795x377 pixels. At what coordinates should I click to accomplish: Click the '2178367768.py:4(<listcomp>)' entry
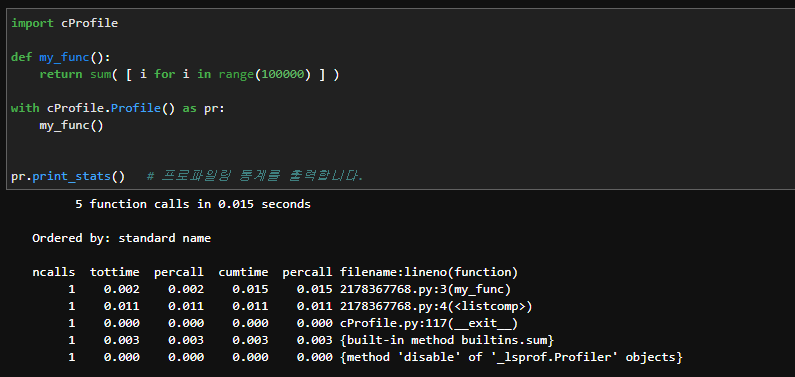[436, 307]
